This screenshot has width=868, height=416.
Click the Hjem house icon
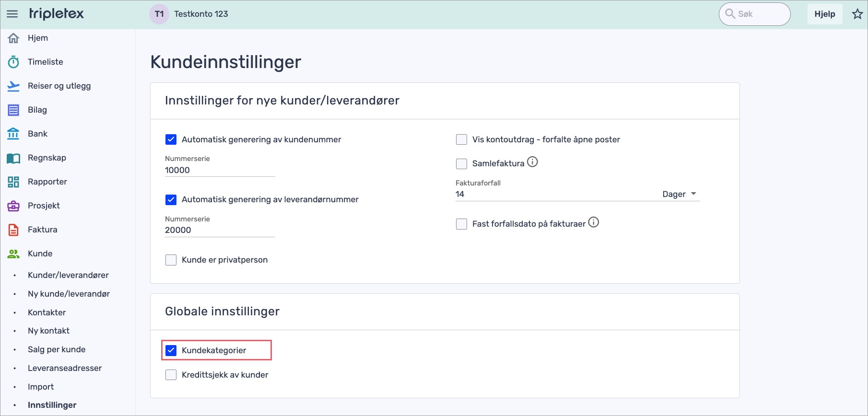point(13,38)
